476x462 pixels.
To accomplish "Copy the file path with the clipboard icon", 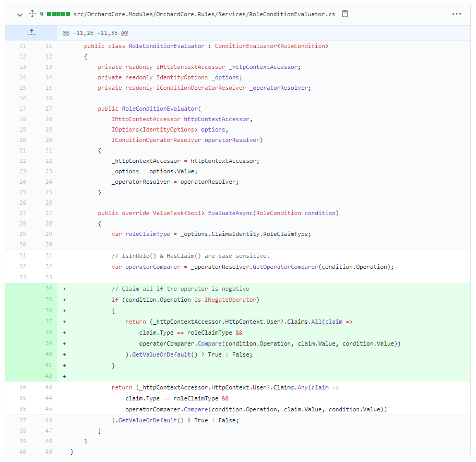I will 345,14.
